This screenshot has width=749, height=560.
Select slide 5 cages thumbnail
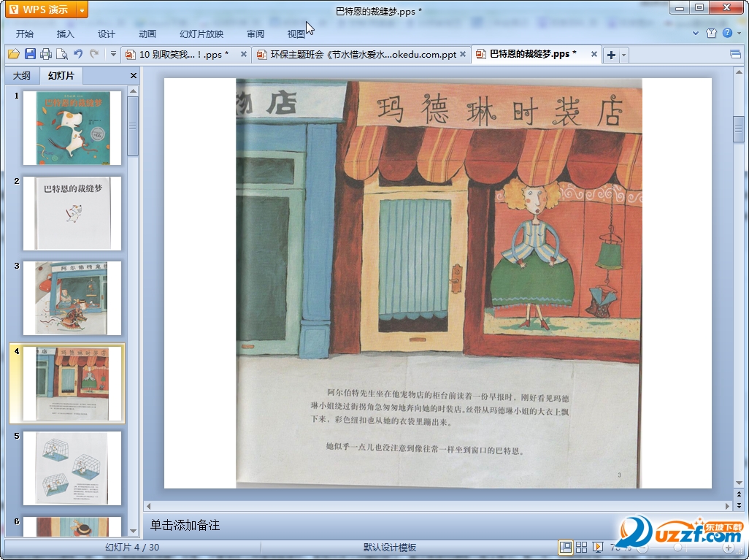[72, 468]
